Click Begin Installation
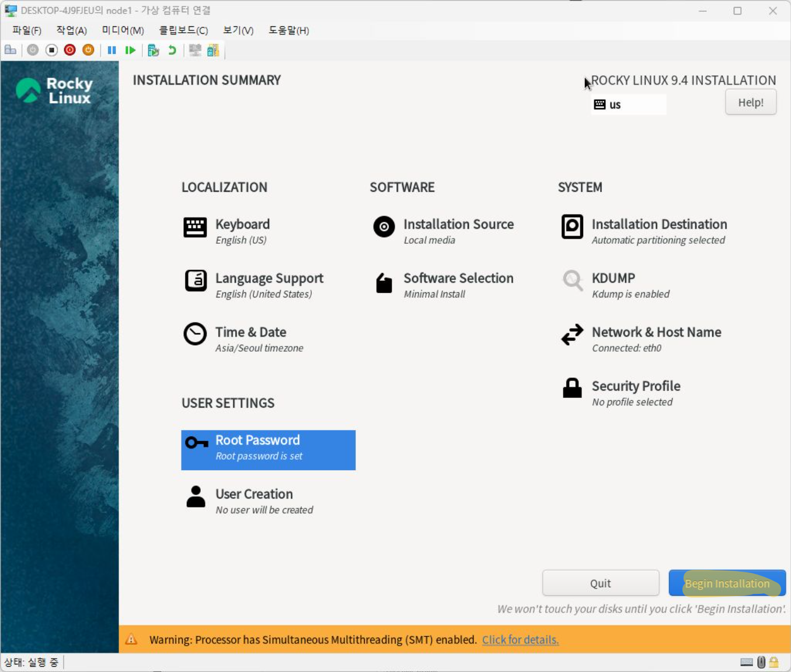The width and height of the screenshot is (791, 672). pyautogui.click(x=727, y=583)
